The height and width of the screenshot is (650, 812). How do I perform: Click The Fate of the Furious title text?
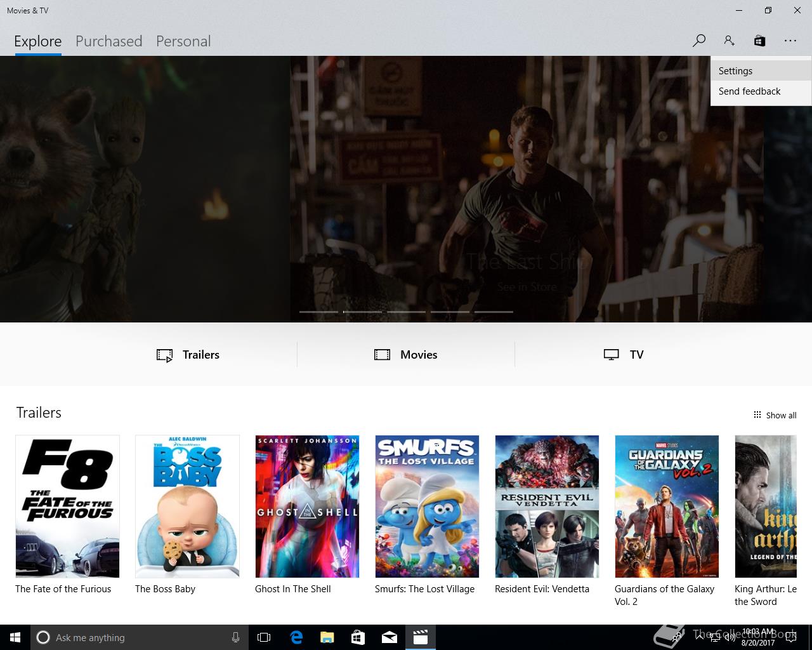[x=63, y=589]
